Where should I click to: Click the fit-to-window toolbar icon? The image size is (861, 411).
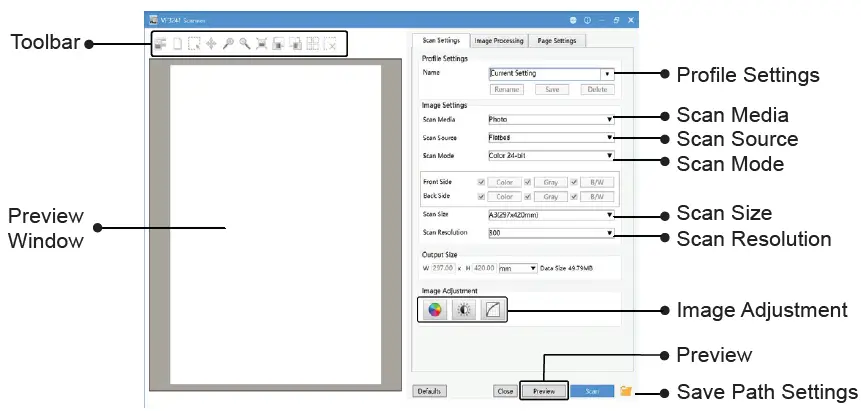point(261,44)
